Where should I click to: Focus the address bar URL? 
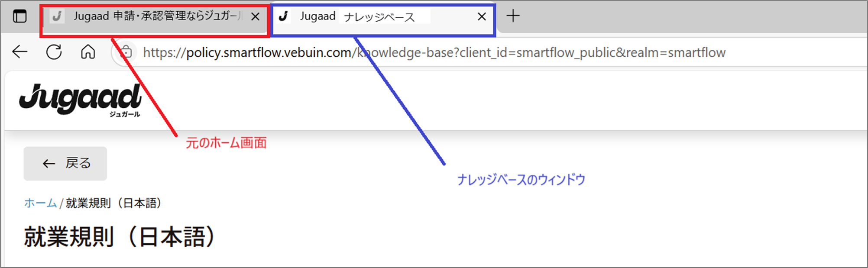click(x=434, y=52)
